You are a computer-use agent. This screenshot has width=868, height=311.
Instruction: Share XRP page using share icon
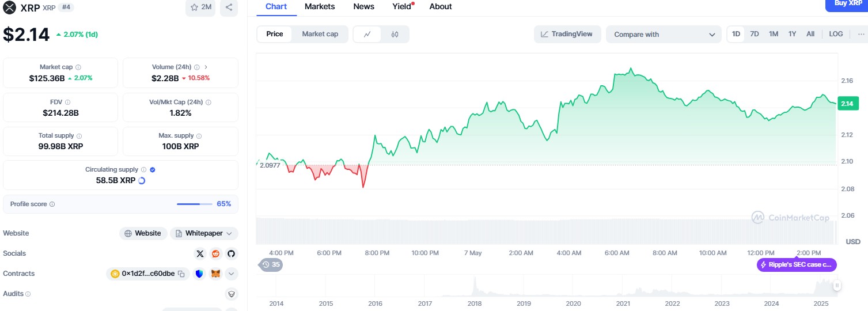coord(229,7)
